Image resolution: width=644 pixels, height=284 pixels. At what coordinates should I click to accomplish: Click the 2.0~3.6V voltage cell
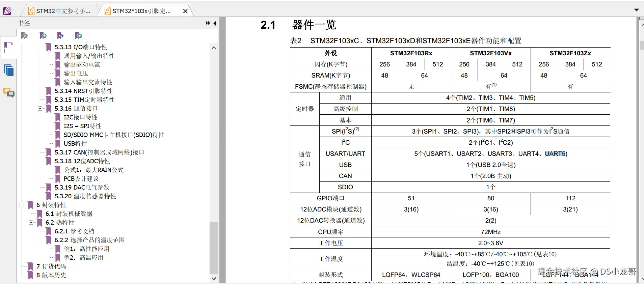pyautogui.click(x=491, y=243)
